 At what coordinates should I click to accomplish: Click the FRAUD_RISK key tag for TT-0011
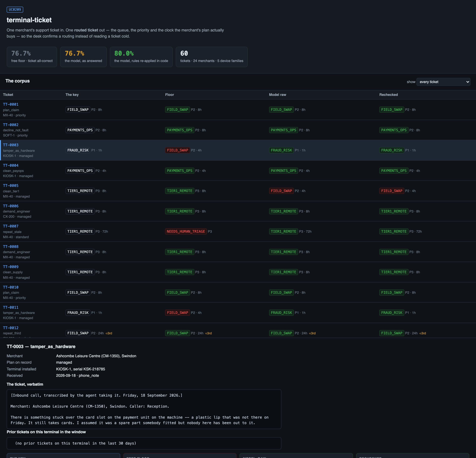pyautogui.click(x=78, y=313)
